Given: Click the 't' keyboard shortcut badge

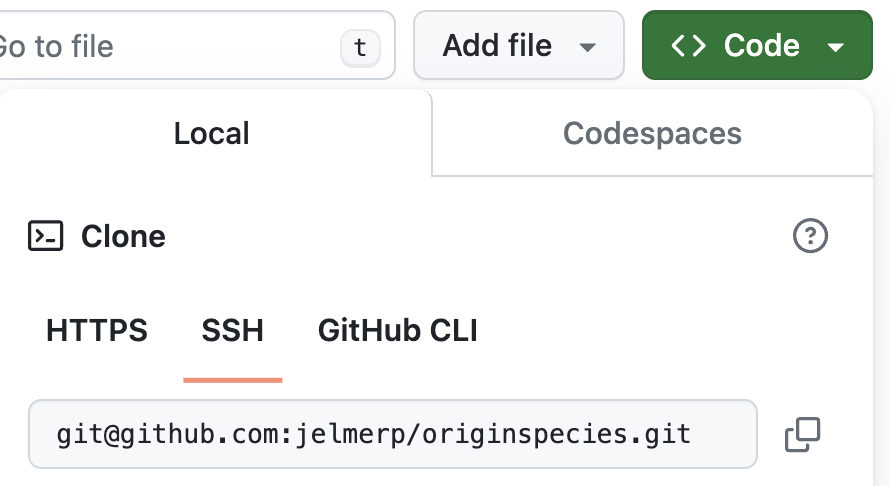Looking at the screenshot, I should click(x=360, y=46).
